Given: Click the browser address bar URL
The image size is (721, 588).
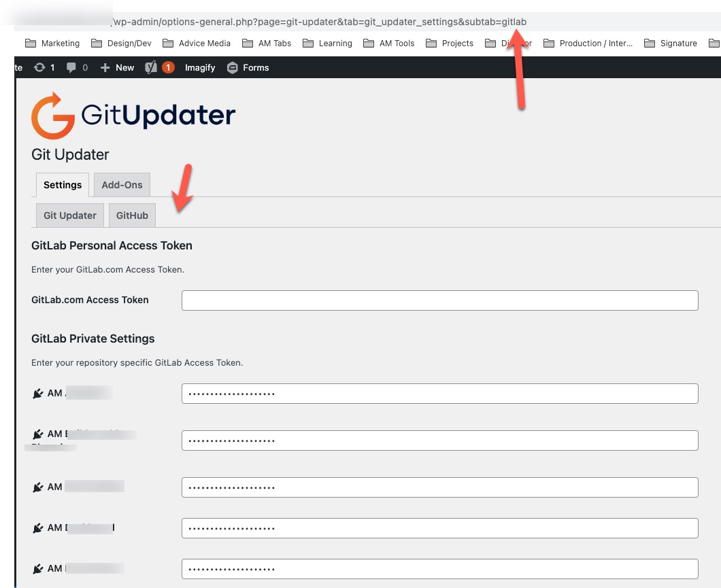Looking at the screenshot, I should tap(320, 22).
